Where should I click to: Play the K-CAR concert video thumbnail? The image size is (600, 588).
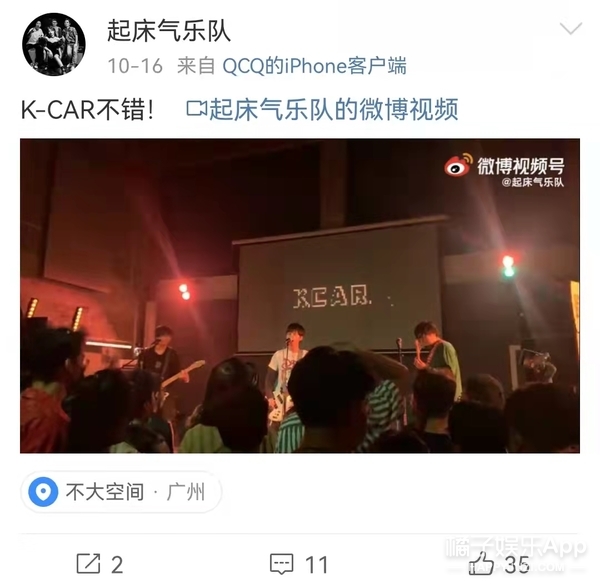pos(300,296)
